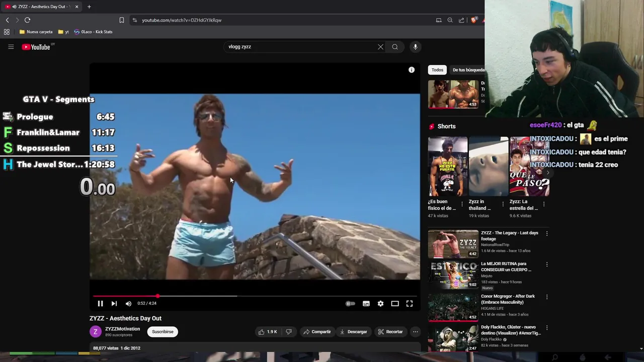
Task: Switch to theater mode
Action: [395, 303]
